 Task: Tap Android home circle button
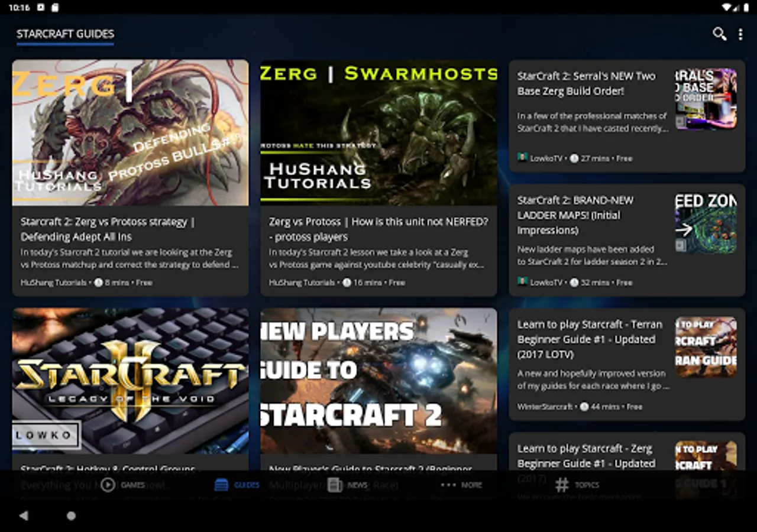pos(71,515)
